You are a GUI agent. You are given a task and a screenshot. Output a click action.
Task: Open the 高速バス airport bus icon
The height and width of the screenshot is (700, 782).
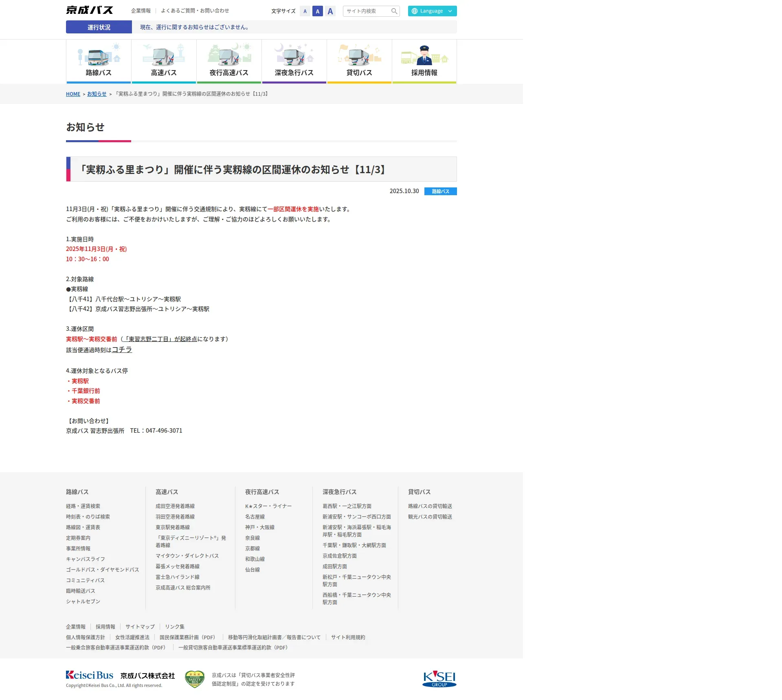[164, 57]
